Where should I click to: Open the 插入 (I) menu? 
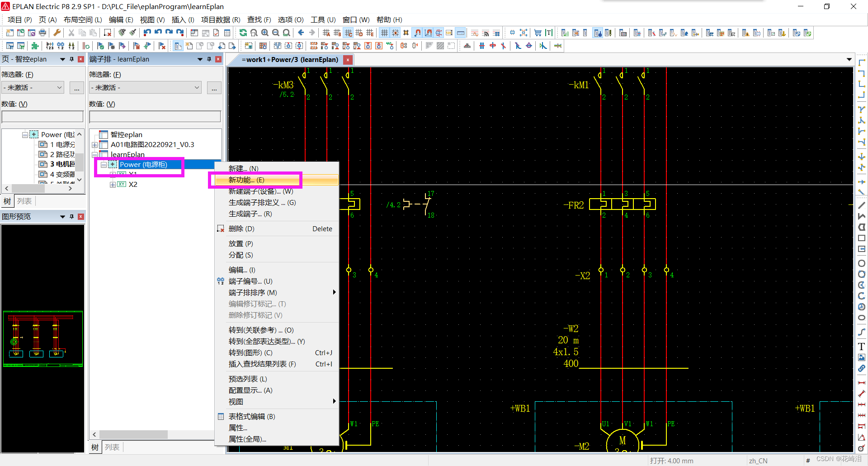(x=183, y=20)
